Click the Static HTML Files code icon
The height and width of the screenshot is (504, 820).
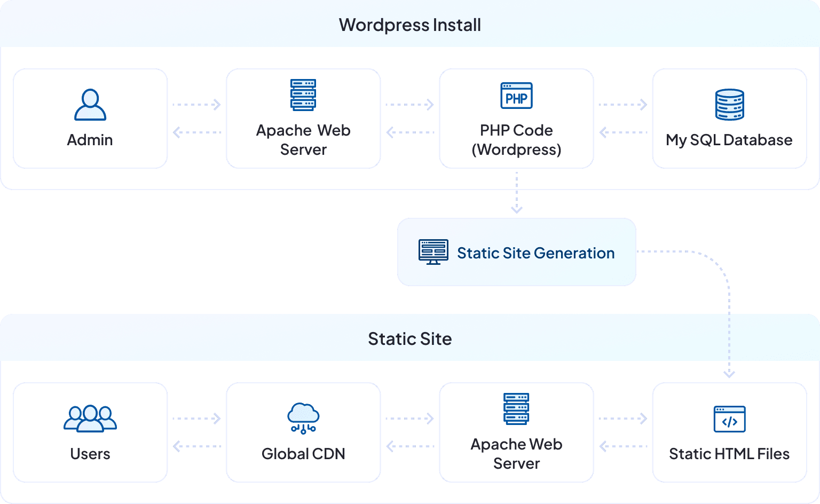(x=729, y=419)
